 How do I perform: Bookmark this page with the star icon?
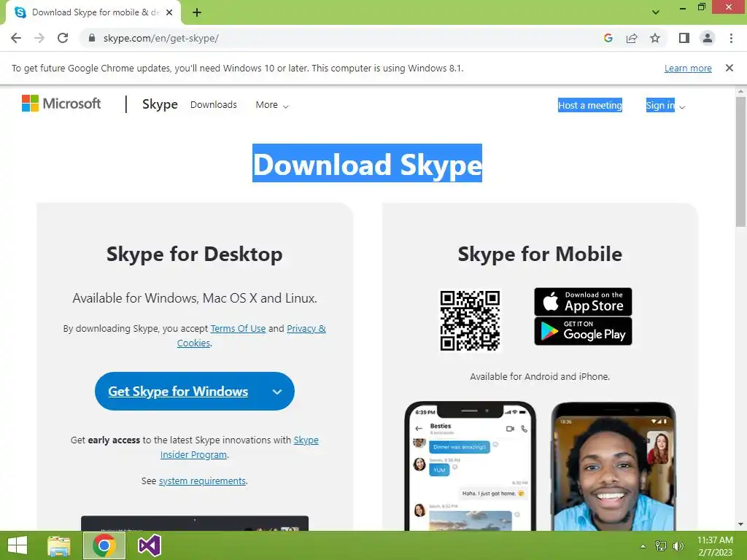(x=655, y=38)
